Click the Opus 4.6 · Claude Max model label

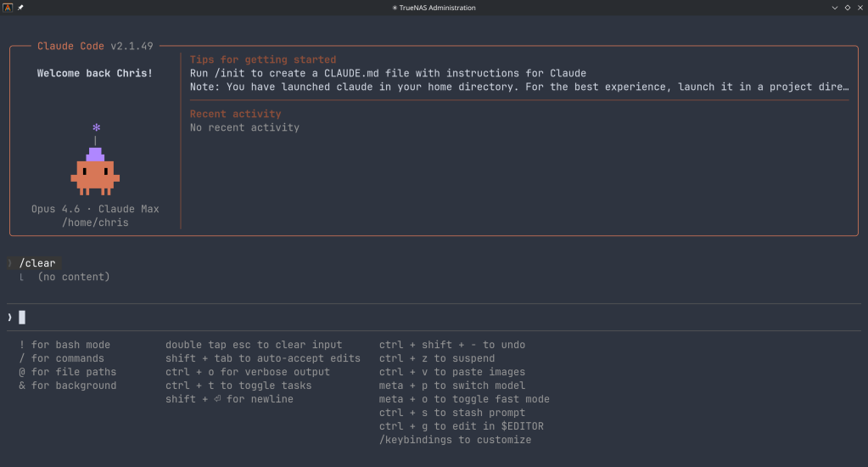[95, 209]
